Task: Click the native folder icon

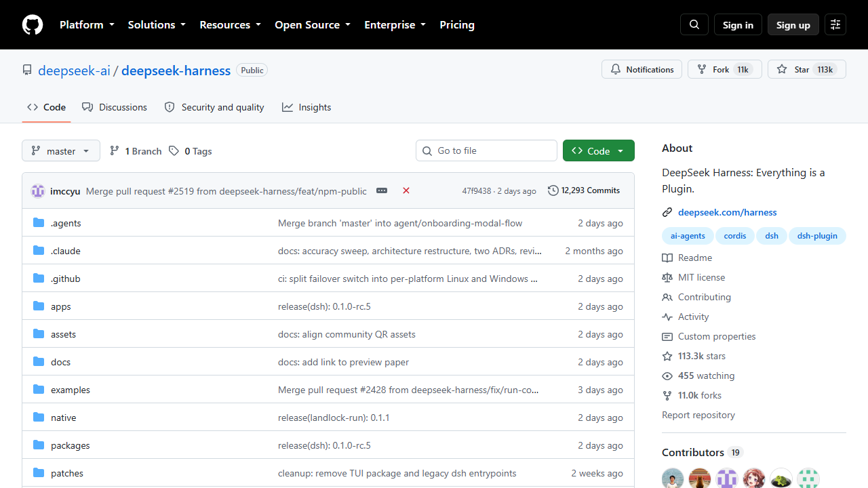Action: coord(39,418)
